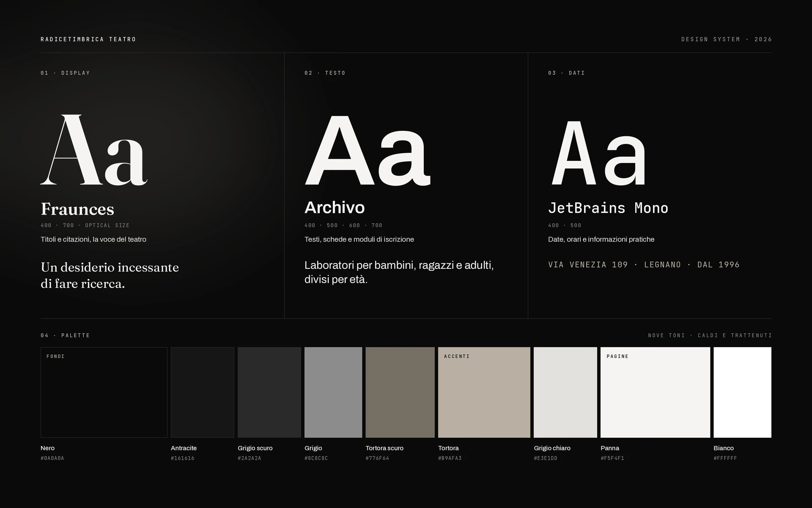This screenshot has width=812, height=508.
Task: Click the 03 · DATI section label
Action: coord(567,73)
